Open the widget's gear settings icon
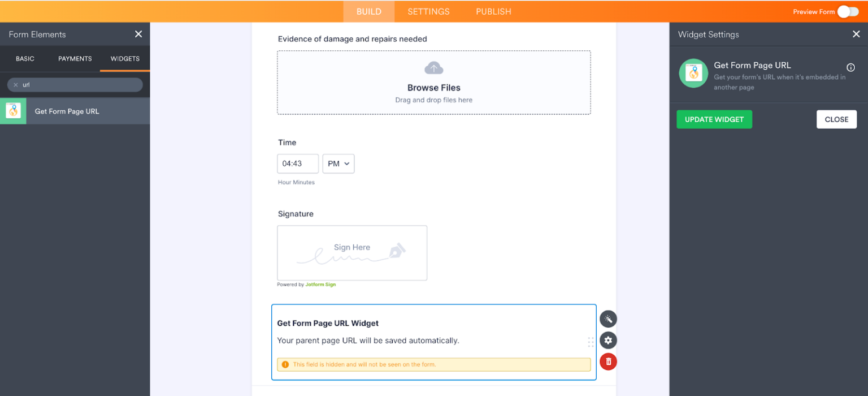The height and width of the screenshot is (396, 868). point(608,340)
